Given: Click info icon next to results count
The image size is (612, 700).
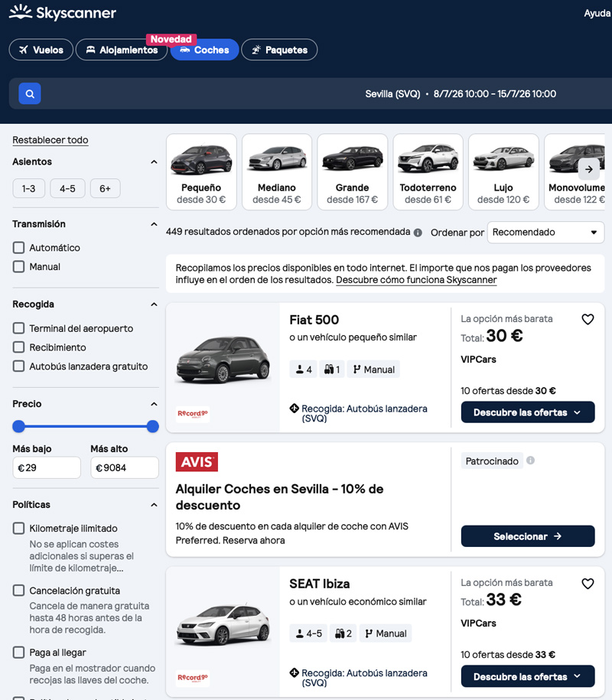Looking at the screenshot, I should [x=418, y=233].
